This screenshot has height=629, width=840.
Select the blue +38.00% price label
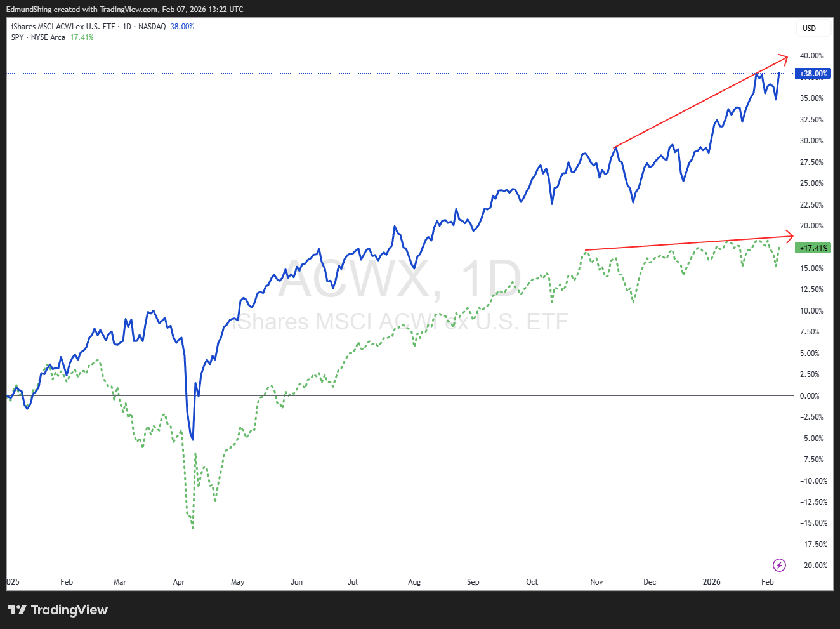[813, 74]
